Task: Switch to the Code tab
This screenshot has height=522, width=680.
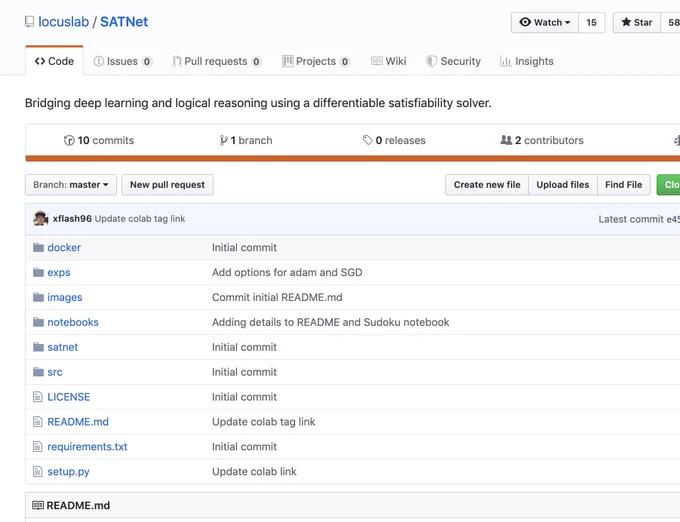Action: tap(54, 61)
